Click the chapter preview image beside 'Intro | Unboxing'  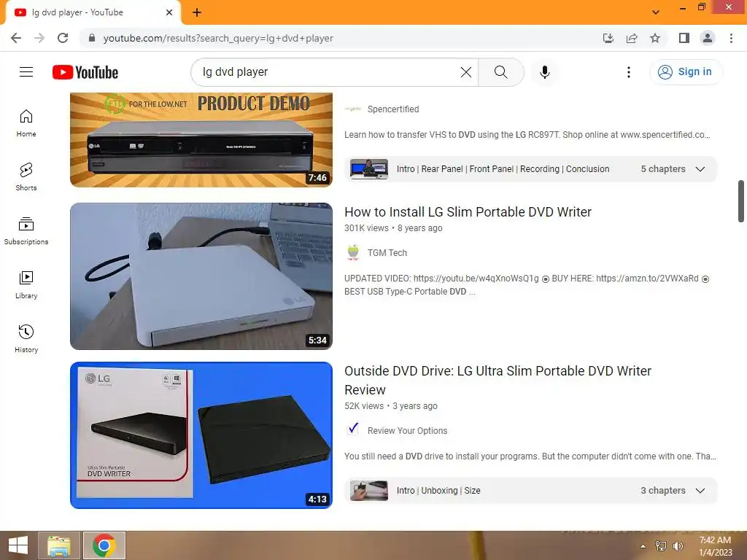pos(368,491)
